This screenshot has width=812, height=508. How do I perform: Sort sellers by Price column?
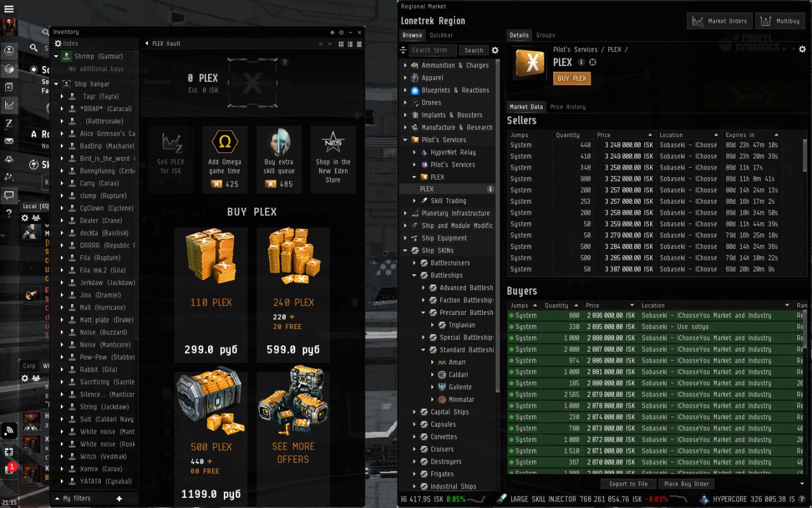click(x=625, y=135)
